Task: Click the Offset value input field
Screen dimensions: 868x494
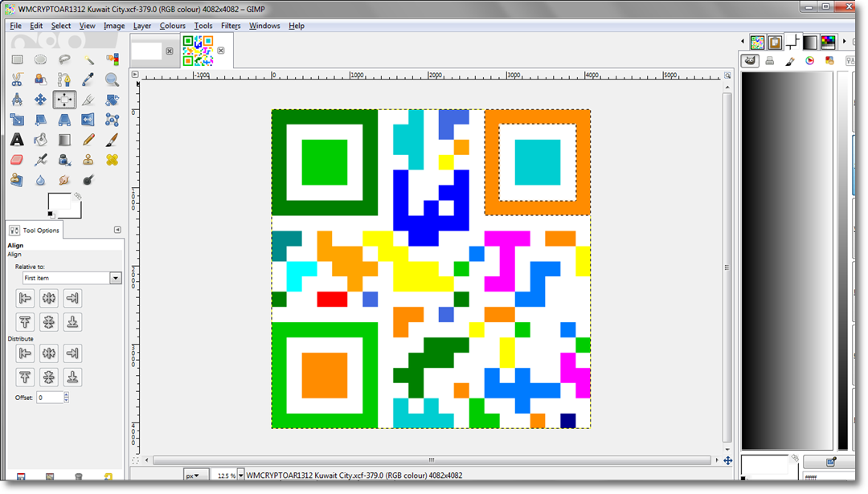Action: point(50,397)
